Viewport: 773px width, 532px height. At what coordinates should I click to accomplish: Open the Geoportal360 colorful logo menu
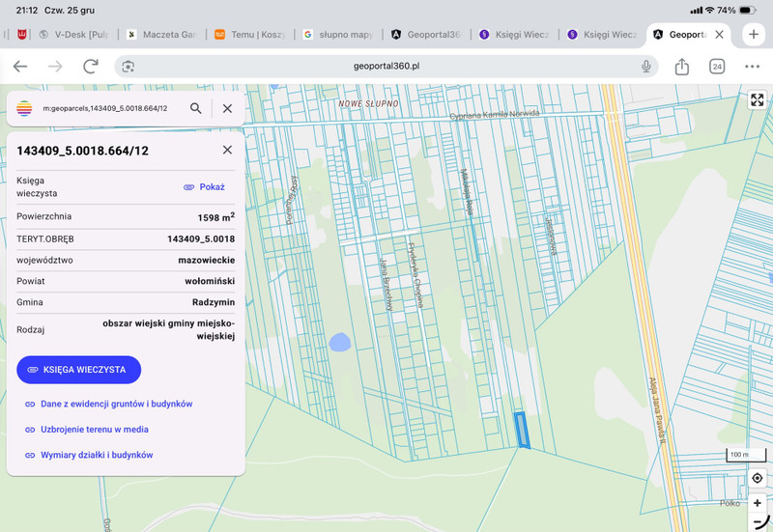(x=25, y=108)
